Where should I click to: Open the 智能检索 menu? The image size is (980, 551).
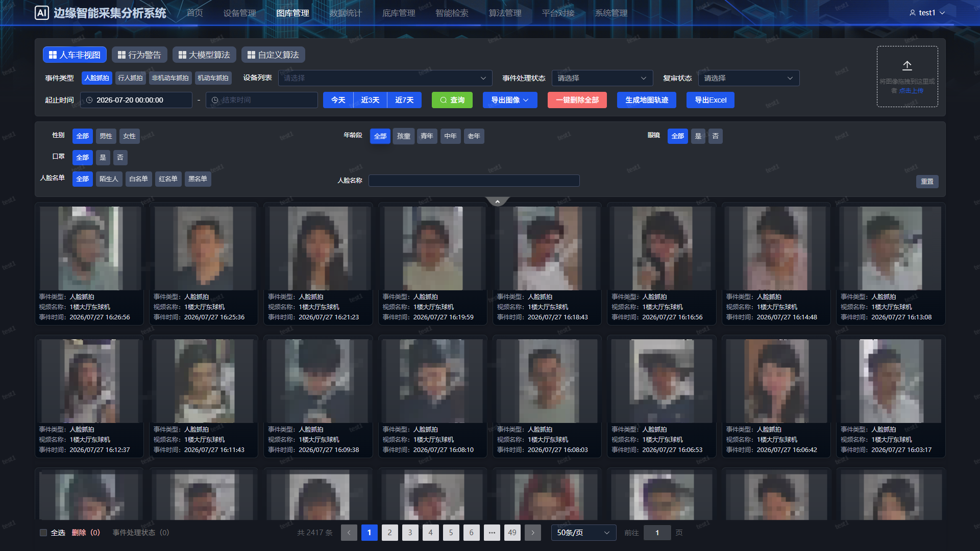[452, 13]
